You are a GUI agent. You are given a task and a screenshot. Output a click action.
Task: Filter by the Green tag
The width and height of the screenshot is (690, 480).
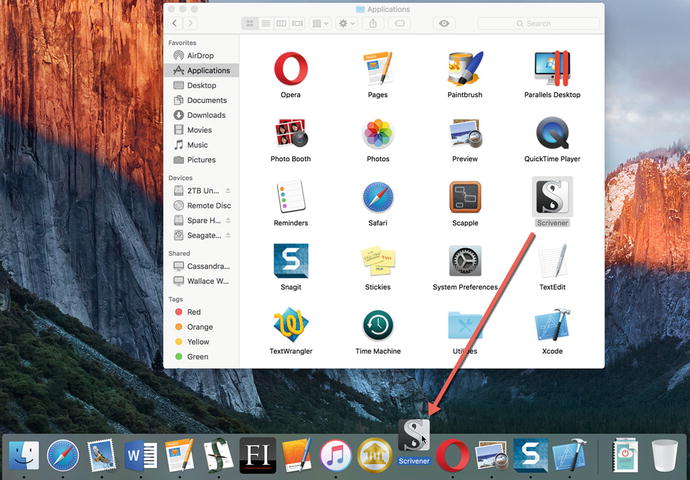click(202, 357)
